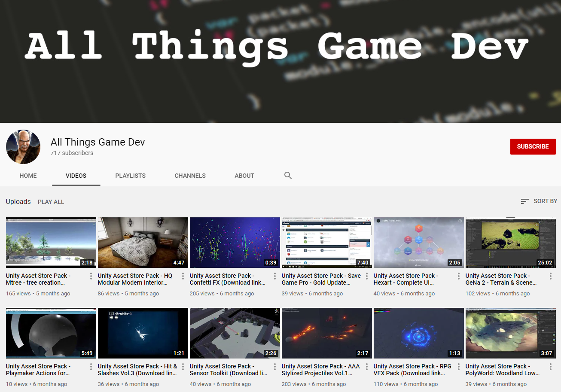Open options menu for Save Game Pro video
Screen dimensions: 561x392
tap(367, 276)
